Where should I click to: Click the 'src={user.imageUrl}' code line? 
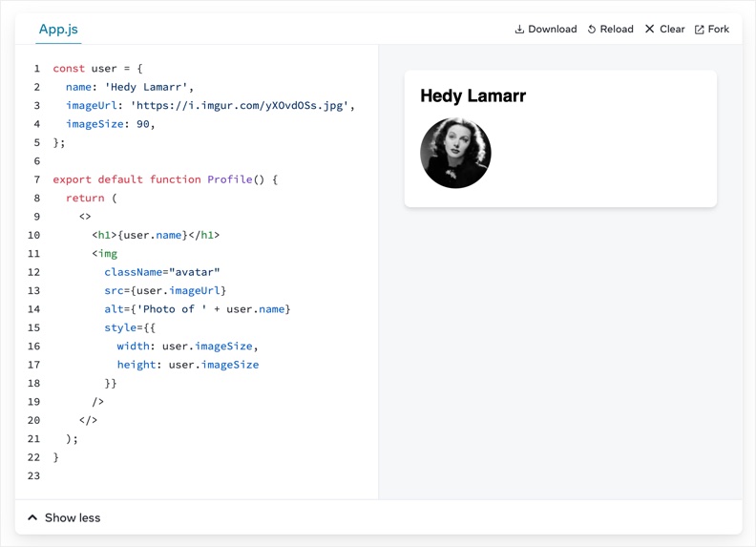pos(165,290)
